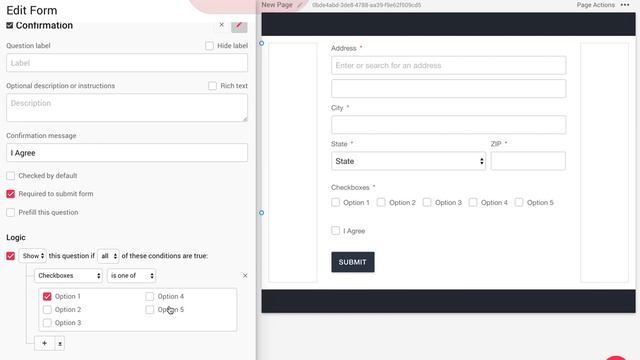Viewport: 640px width, 360px height.
Task: Click the pencil icon next to New Page
Action: coord(300,5)
